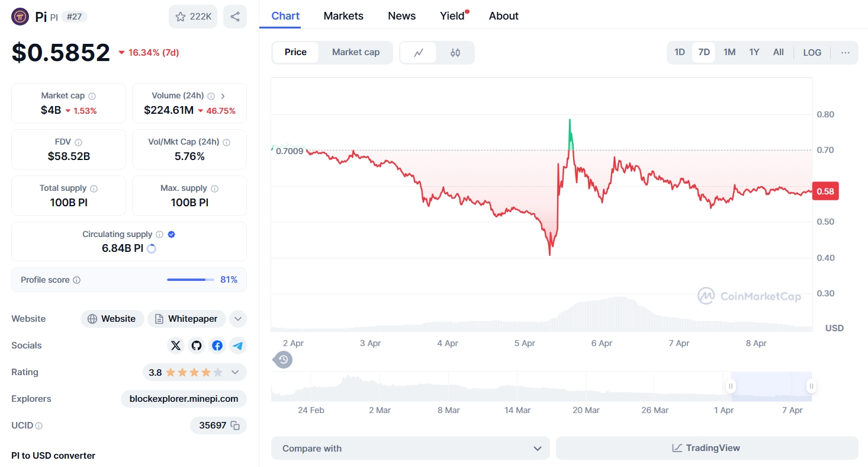This screenshot has width=868, height=467.
Task: Open Market cap info tooltip icon
Action: (x=92, y=96)
